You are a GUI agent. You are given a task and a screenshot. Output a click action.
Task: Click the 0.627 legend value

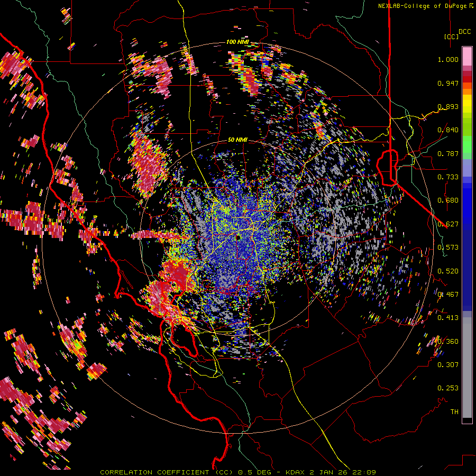[448, 224]
